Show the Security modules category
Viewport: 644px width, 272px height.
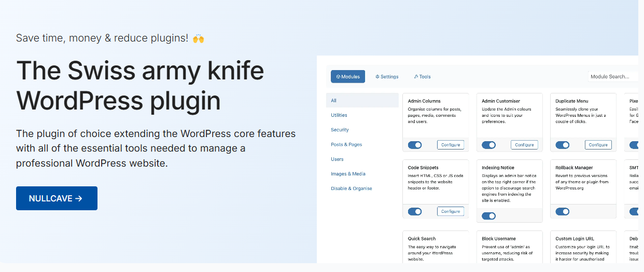pos(340,130)
